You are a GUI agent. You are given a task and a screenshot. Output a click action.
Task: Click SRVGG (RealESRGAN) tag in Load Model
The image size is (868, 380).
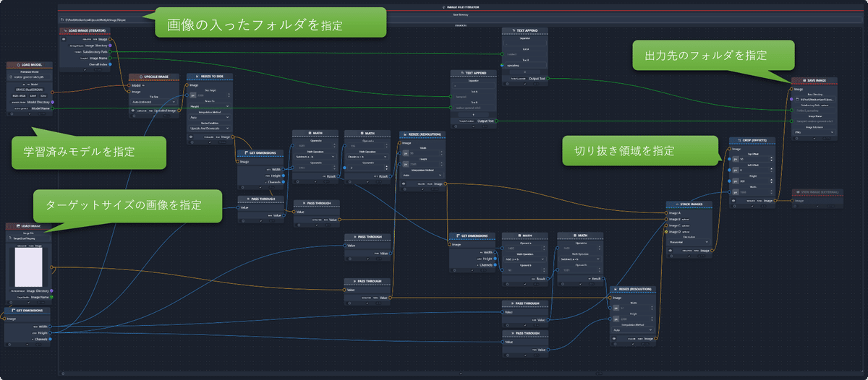tap(30, 90)
